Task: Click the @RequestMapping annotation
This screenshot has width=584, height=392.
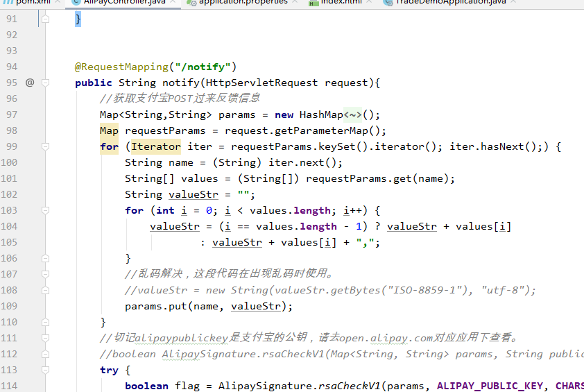Action: 121,67
